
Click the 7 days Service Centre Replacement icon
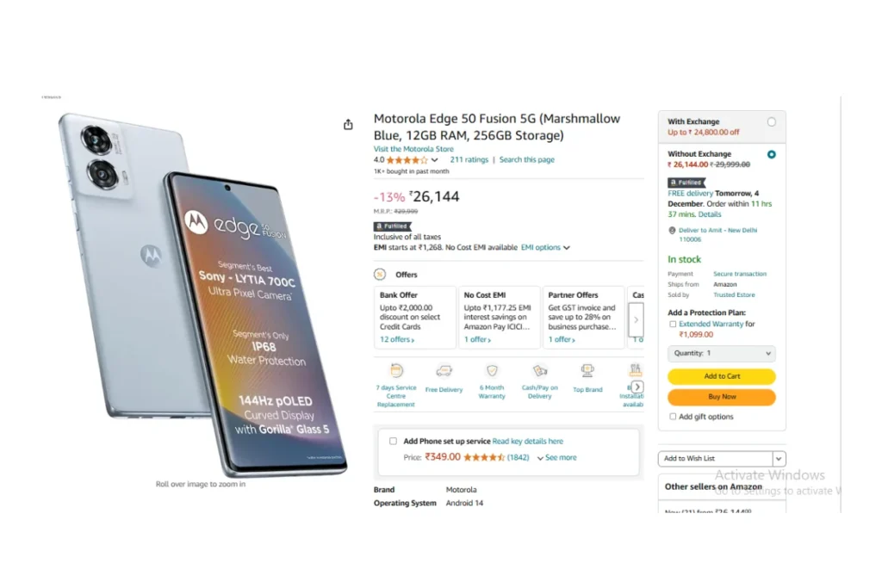pos(396,371)
